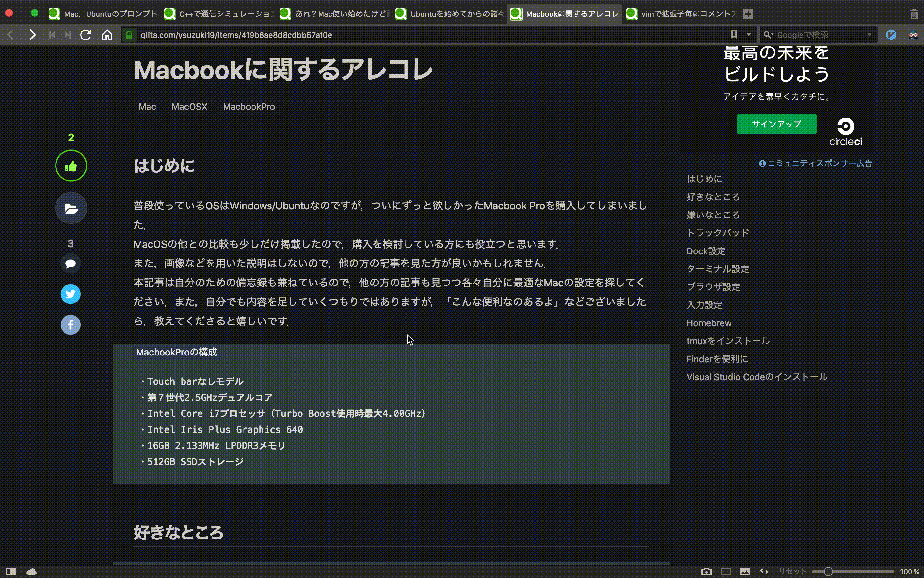Go forward with the forward arrow

(32, 35)
